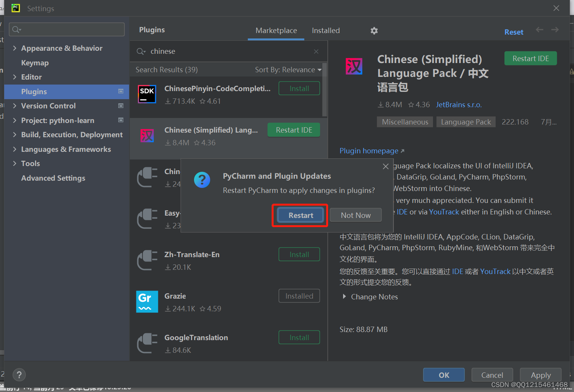Click the project-level icon beside Project: python-learn
The width and height of the screenshot is (574, 392).
(x=121, y=120)
